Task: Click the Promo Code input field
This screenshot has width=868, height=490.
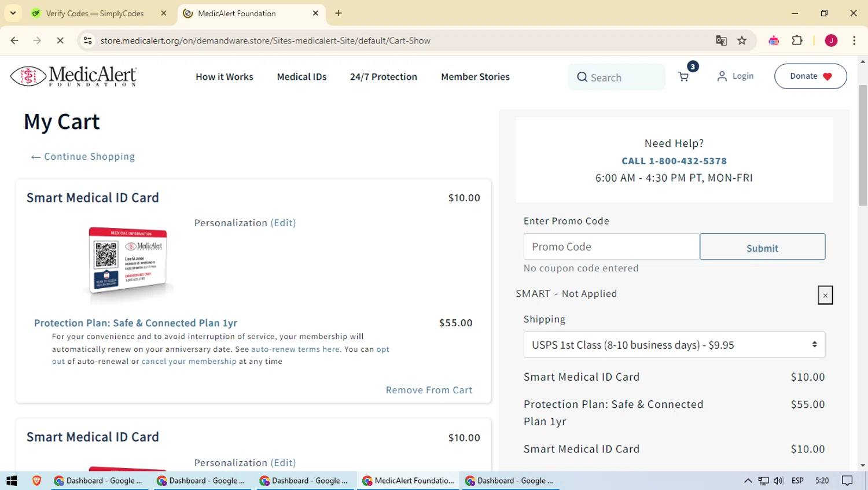Action: coord(612,246)
